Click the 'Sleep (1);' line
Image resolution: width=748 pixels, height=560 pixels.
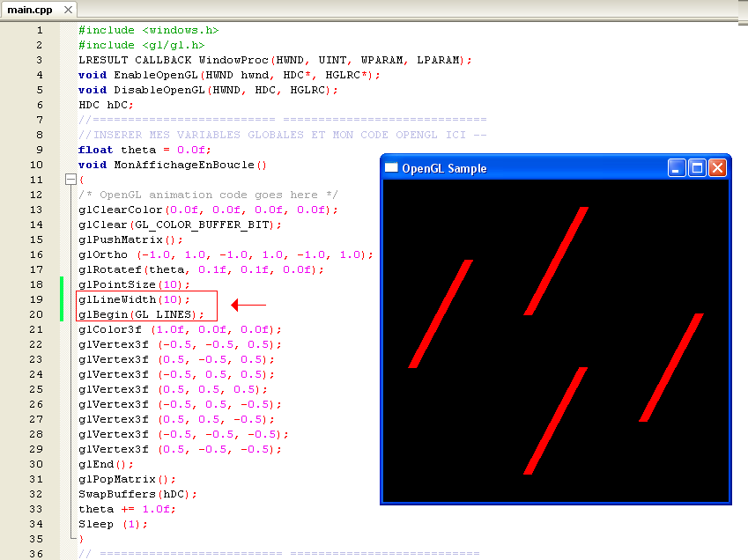[113, 524]
